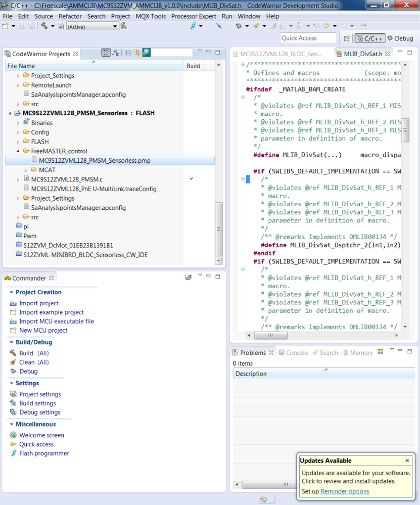Open the Processor Expert menu
Image resolution: width=420 pixels, height=505 pixels.
pyautogui.click(x=194, y=16)
